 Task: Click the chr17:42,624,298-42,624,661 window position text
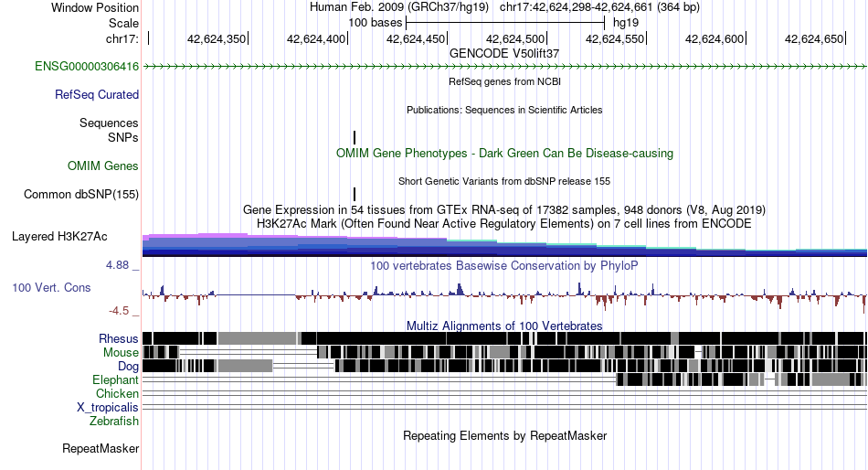coord(599,7)
